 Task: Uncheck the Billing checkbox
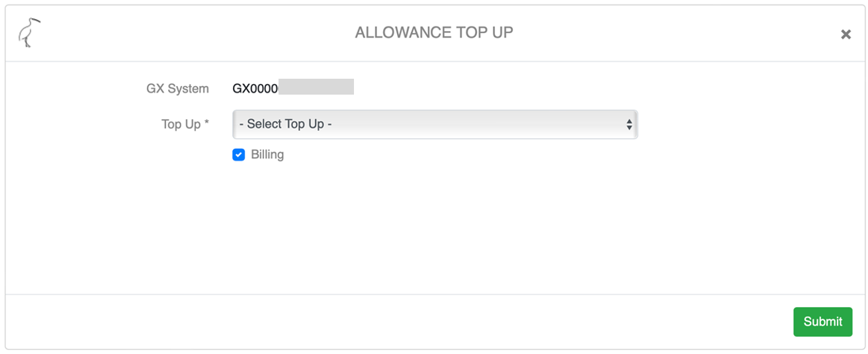point(239,155)
